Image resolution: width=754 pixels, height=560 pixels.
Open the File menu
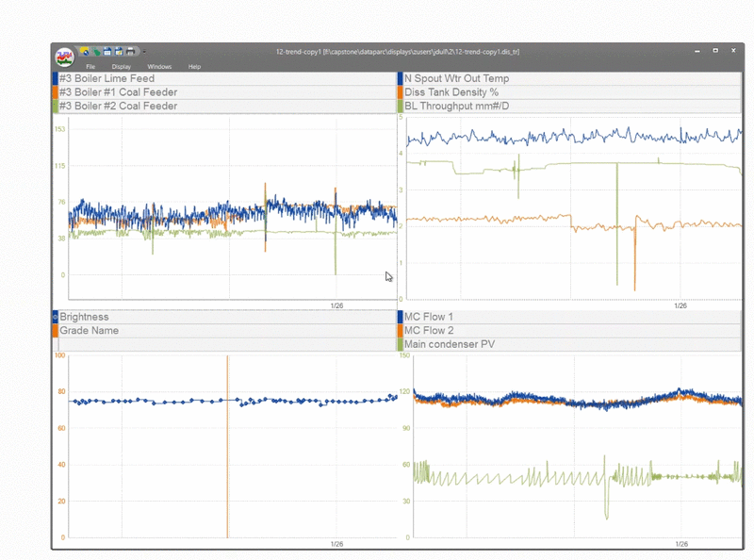[90, 67]
